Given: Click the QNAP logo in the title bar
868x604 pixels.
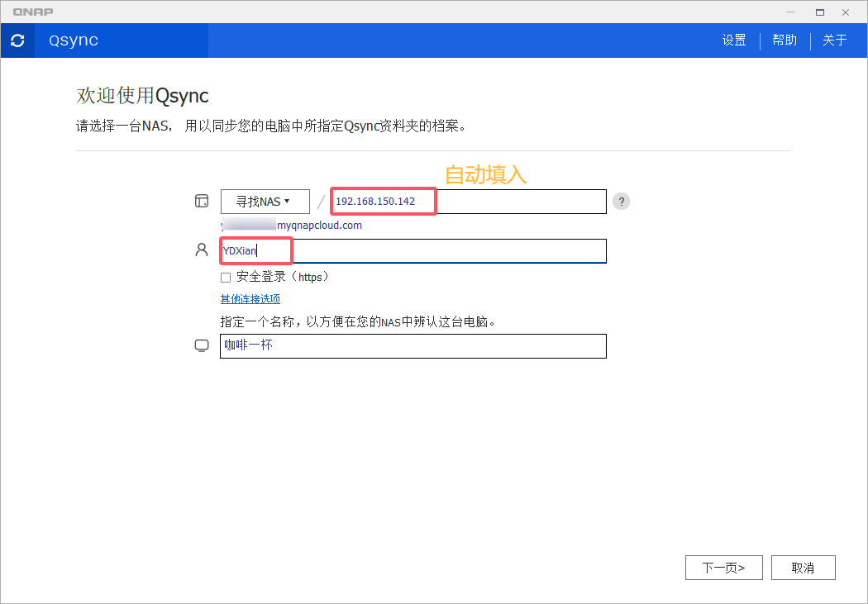Looking at the screenshot, I should 33,12.
